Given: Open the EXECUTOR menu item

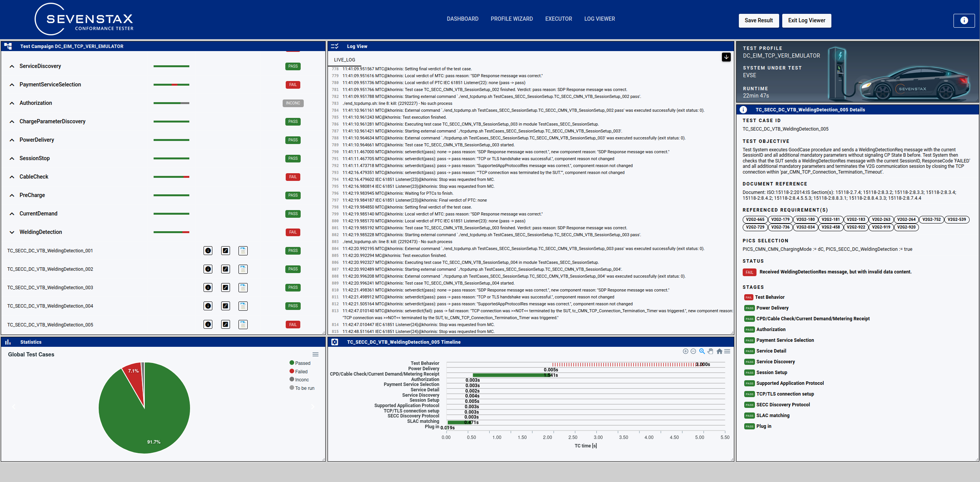Looking at the screenshot, I should coord(558,19).
